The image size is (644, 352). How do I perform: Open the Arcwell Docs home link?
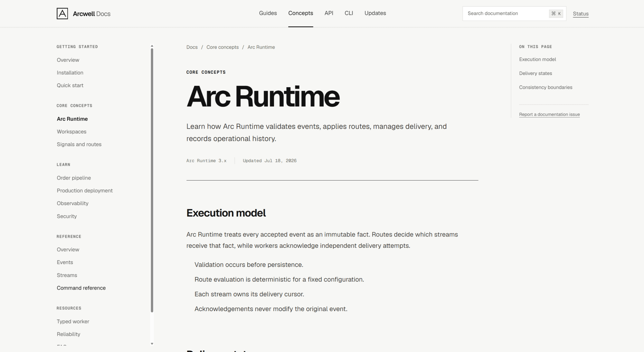(83, 14)
